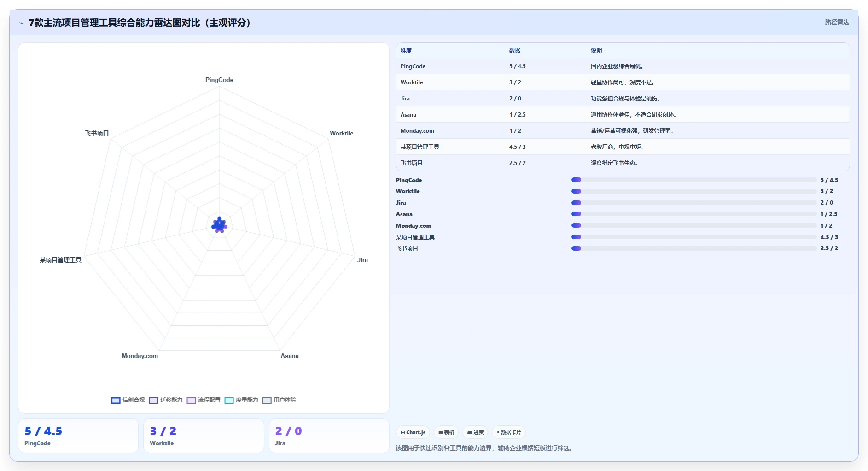Image resolution: width=868 pixels, height=471 pixels.
Task: Click the PingCode progress bar
Action: point(694,180)
